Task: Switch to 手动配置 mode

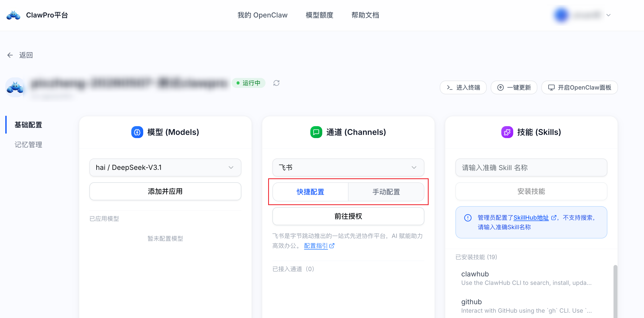Action: (386, 192)
